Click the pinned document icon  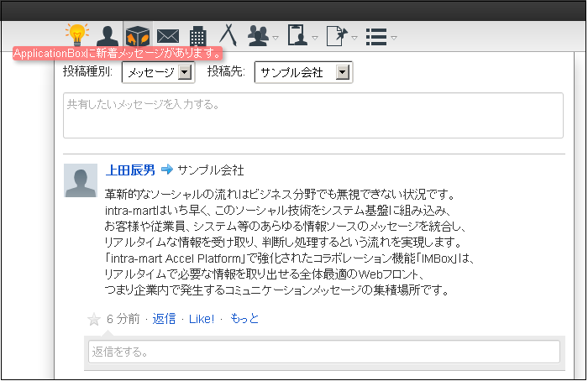[x=337, y=36]
